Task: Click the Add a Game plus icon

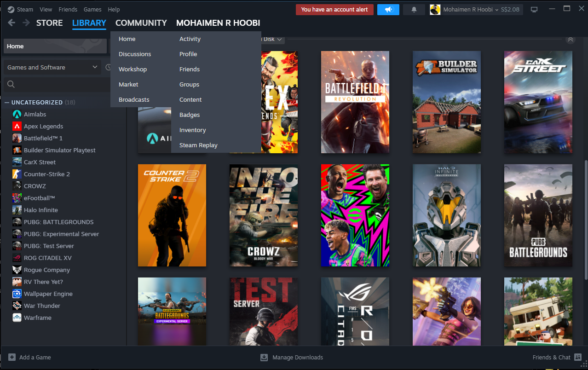Action: pyautogui.click(x=12, y=357)
